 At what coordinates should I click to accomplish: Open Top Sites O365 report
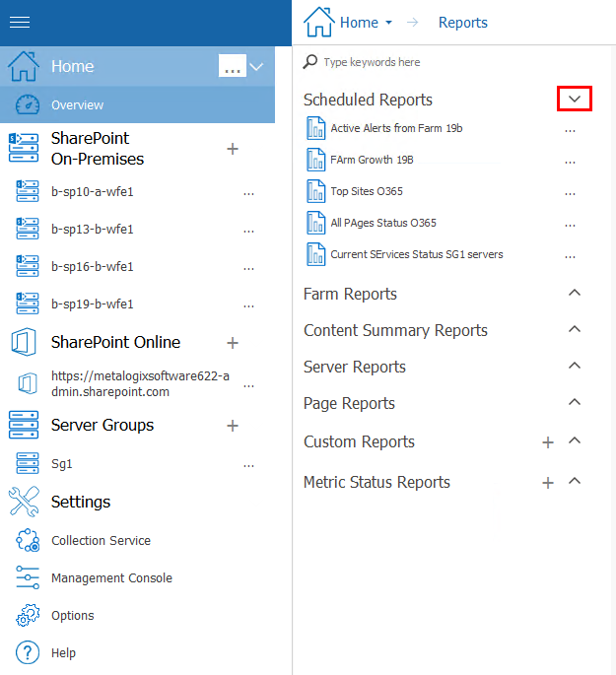pyautogui.click(x=367, y=191)
